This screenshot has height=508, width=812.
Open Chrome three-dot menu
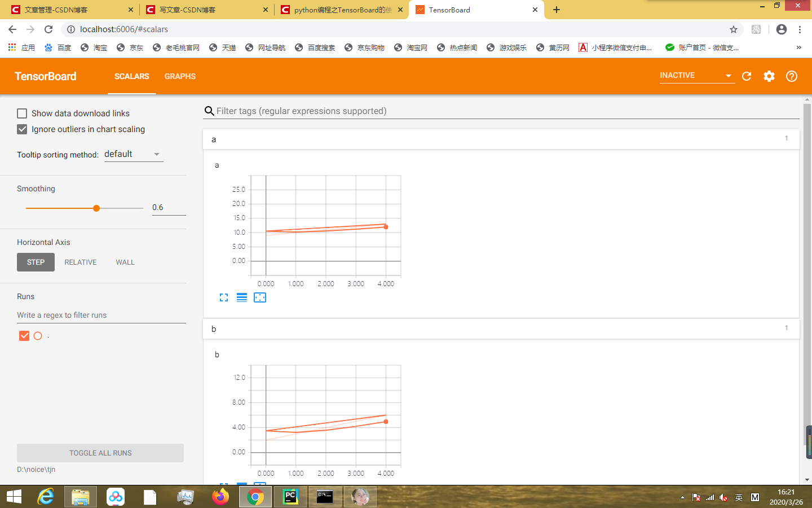click(x=800, y=29)
